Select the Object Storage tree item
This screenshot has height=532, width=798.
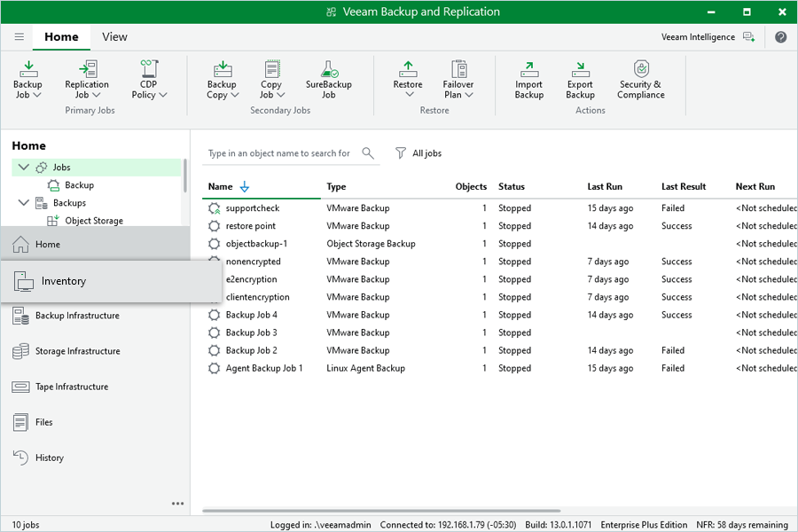click(x=94, y=221)
